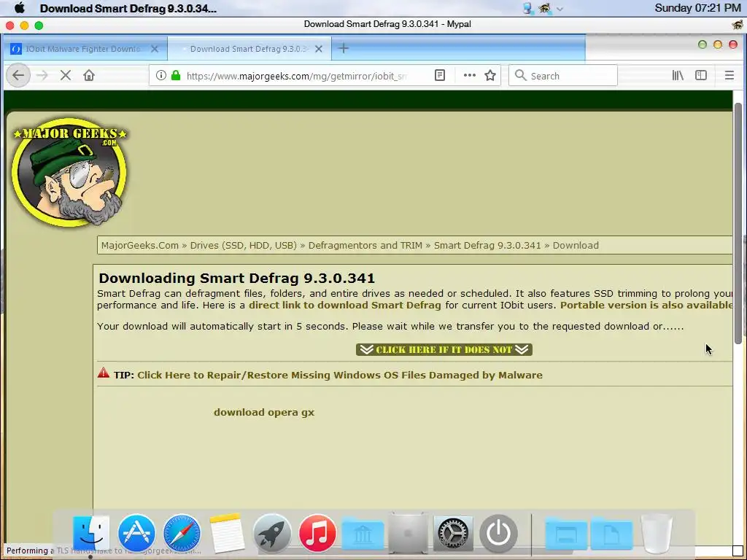Open System Preferences gear in dock

453,533
